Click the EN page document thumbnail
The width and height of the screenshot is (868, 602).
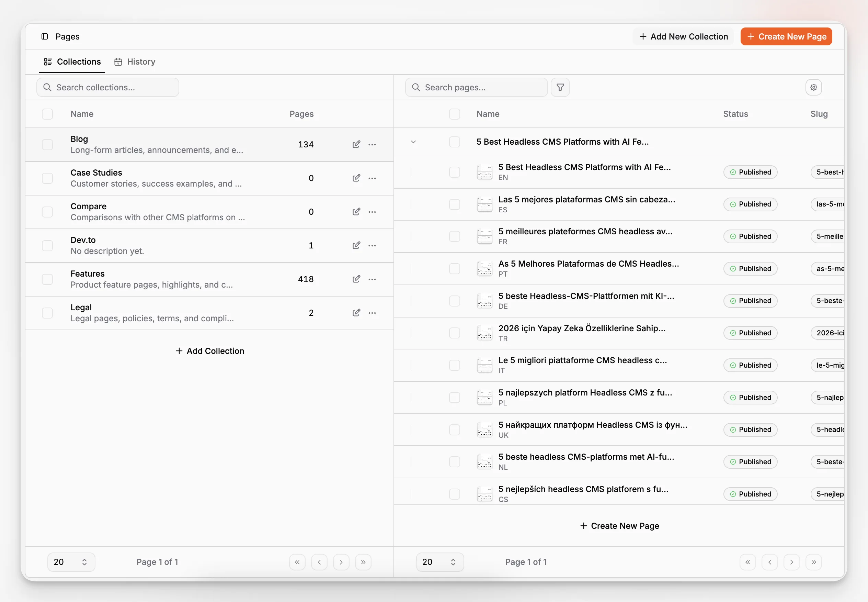pyautogui.click(x=484, y=172)
